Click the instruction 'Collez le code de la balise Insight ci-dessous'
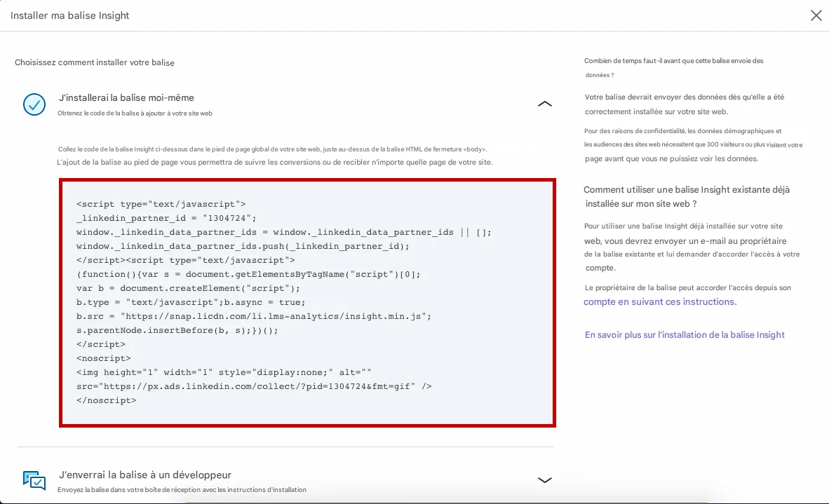This screenshot has width=829, height=504. (273, 149)
